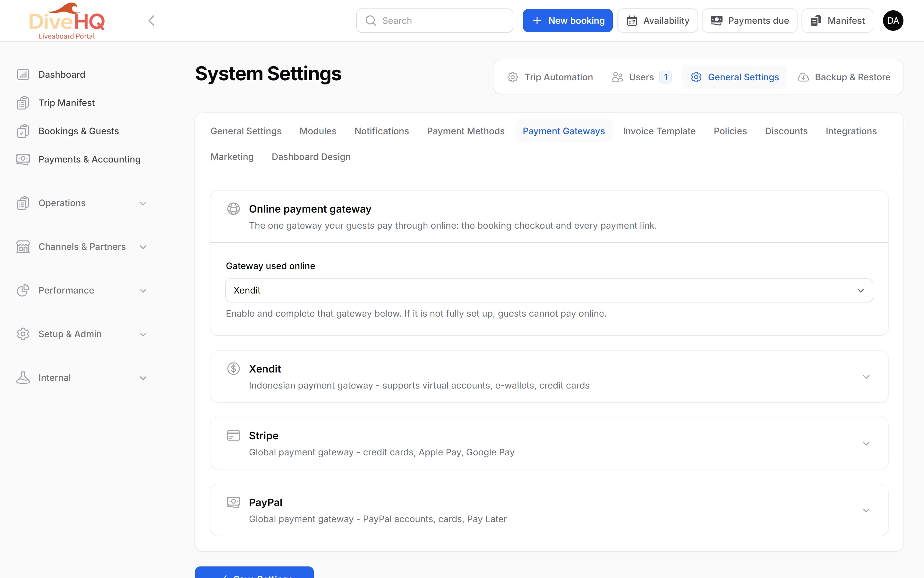Screen dimensions: 924x578
Task: Click the Internal flask icon
Action: [x=23, y=377]
